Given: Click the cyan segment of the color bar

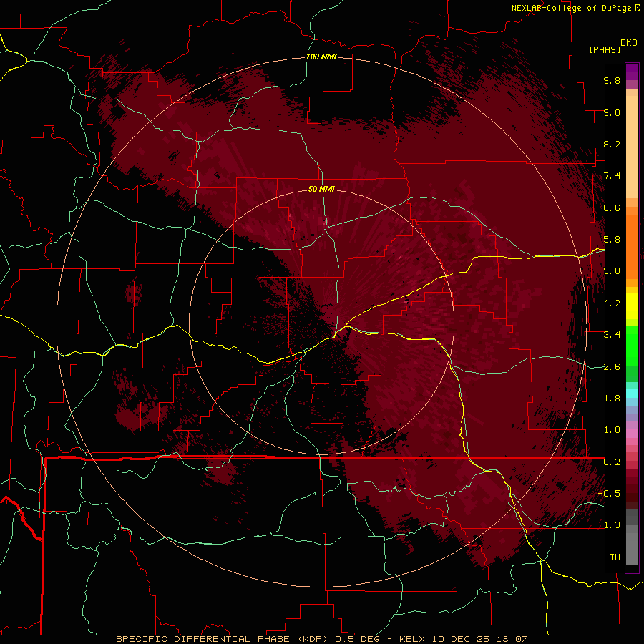Looking at the screenshot, I should [x=632, y=393].
